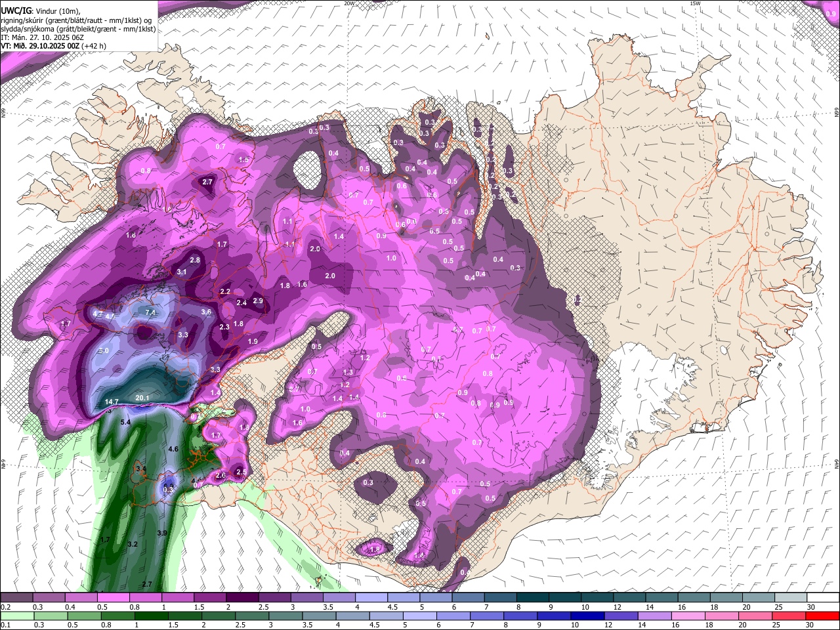Click the "VT: Mið. 29.10.2025 00Z" valid time

pyautogui.click(x=41, y=46)
